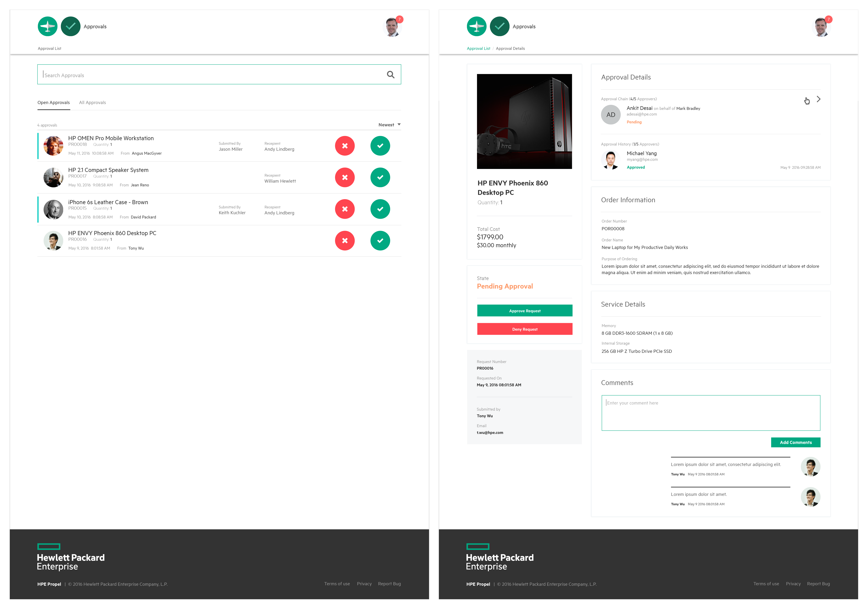The height and width of the screenshot is (609, 868).
Task: Click the Approve Request button
Action: point(525,311)
